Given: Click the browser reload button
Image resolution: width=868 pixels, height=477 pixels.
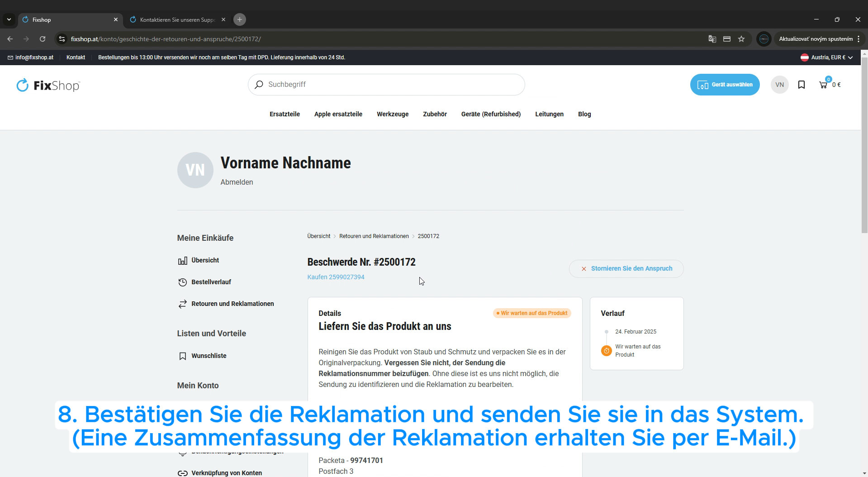Looking at the screenshot, I should click(43, 39).
